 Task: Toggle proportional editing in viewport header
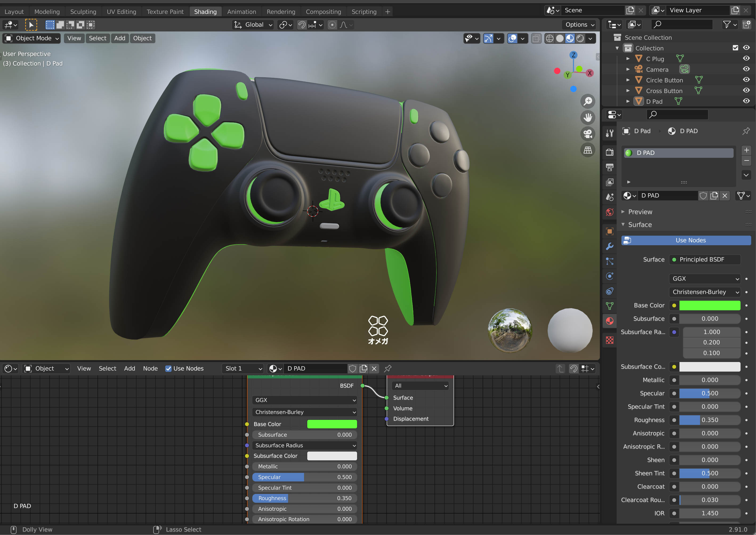coord(332,25)
